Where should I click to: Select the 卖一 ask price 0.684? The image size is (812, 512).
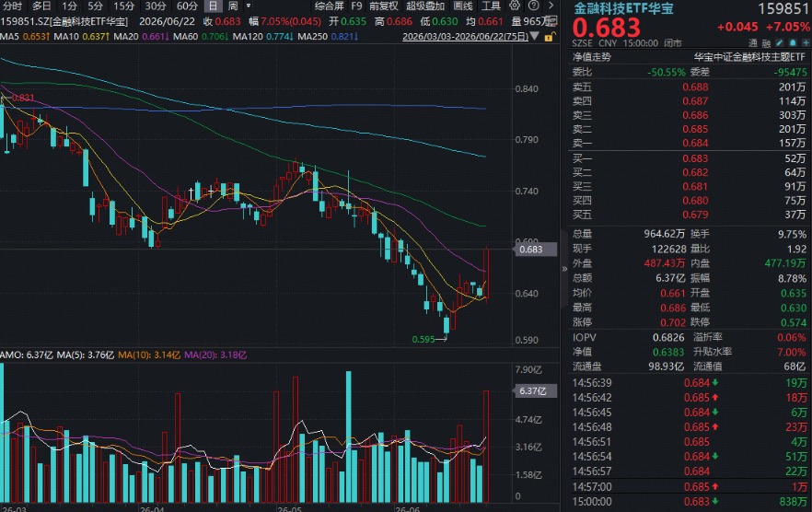pos(695,143)
